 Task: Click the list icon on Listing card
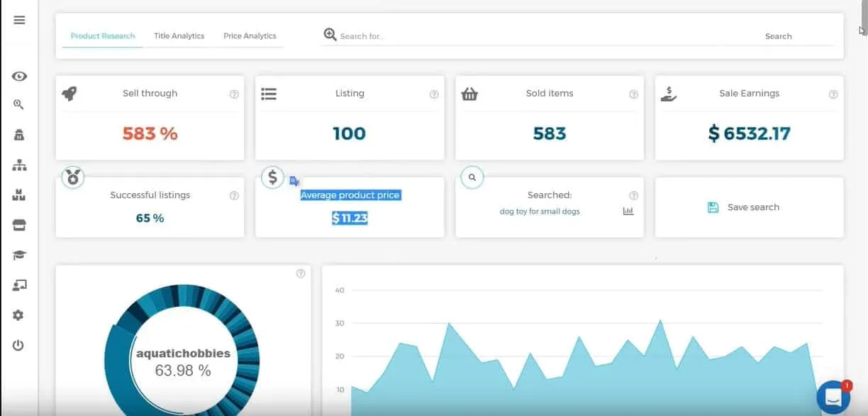pyautogui.click(x=268, y=94)
